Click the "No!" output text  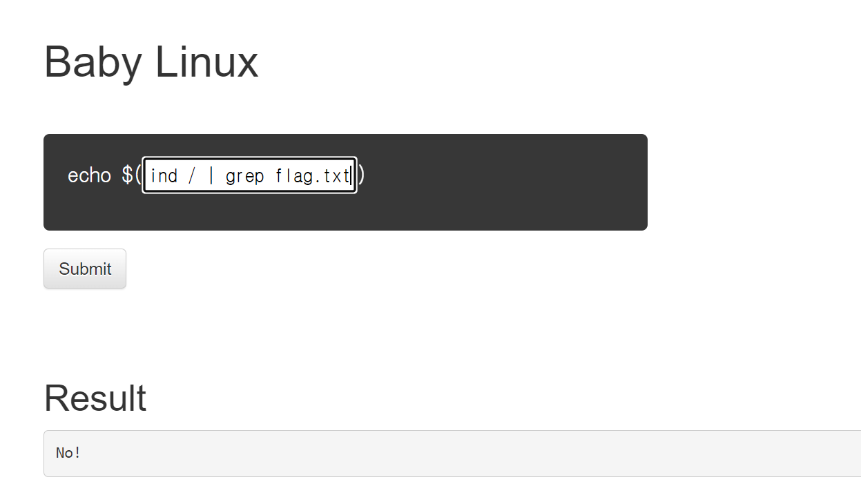[x=68, y=453]
